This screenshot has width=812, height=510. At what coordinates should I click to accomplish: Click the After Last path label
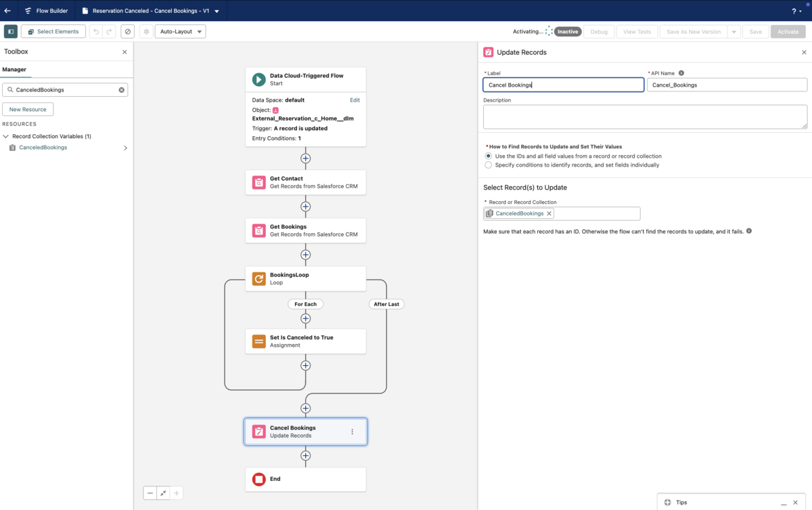[x=386, y=304]
